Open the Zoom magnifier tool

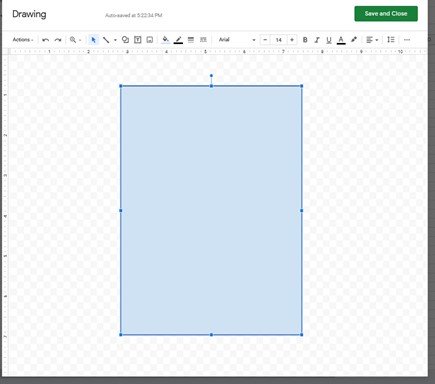point(73,40)
